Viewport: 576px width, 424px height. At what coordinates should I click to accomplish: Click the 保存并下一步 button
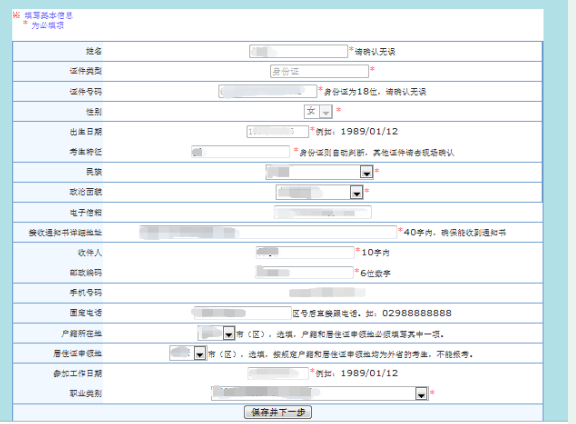278,412
